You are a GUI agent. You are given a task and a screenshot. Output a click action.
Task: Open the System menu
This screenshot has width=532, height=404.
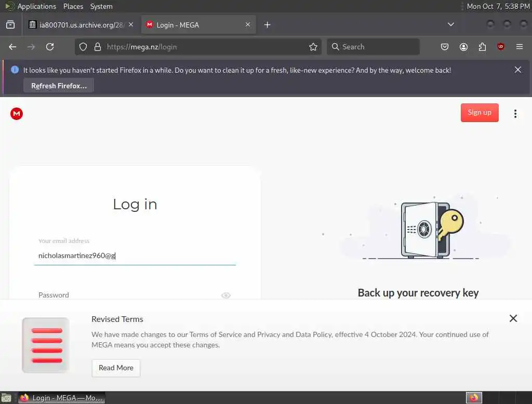pos(101,6)
